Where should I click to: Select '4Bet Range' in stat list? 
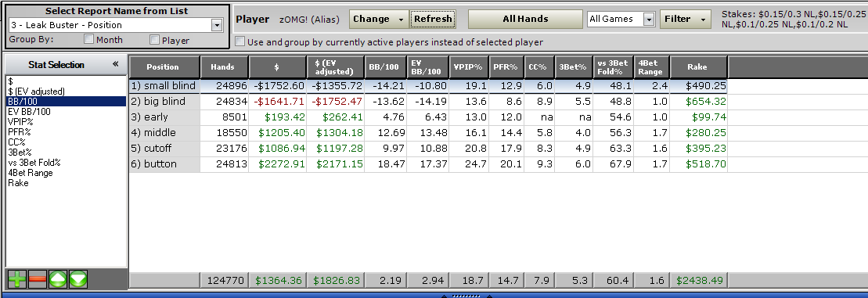tap(67, 173)
